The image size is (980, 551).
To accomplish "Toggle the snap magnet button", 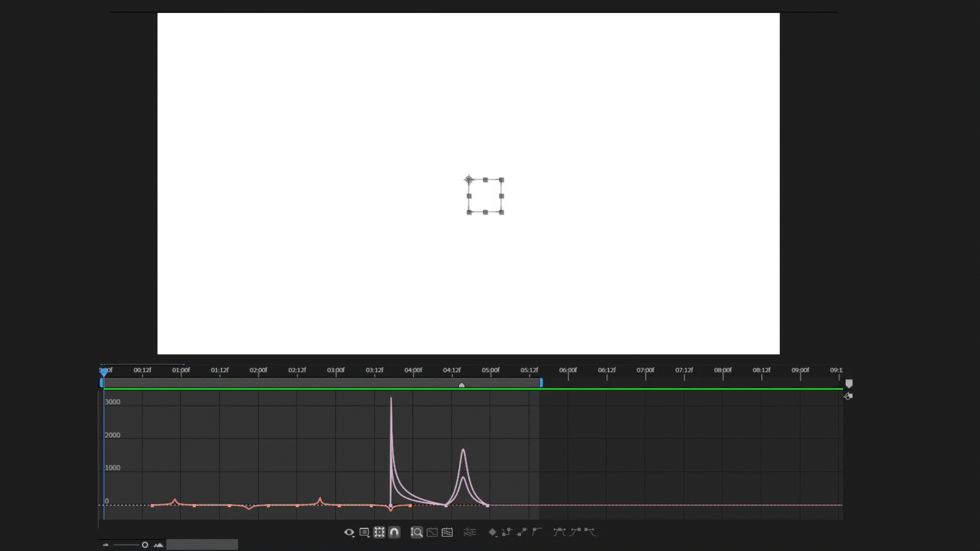I will (394, 532).
